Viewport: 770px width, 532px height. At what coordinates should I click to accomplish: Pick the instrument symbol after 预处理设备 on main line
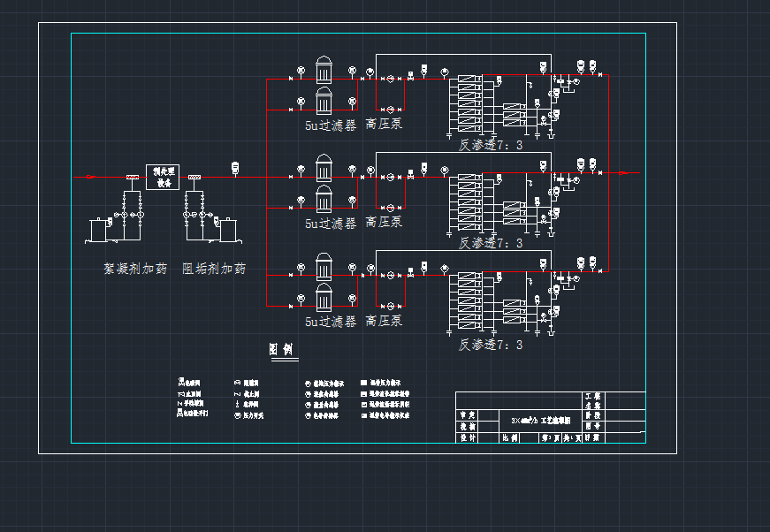pyautogui.click(x=235, y=167)
